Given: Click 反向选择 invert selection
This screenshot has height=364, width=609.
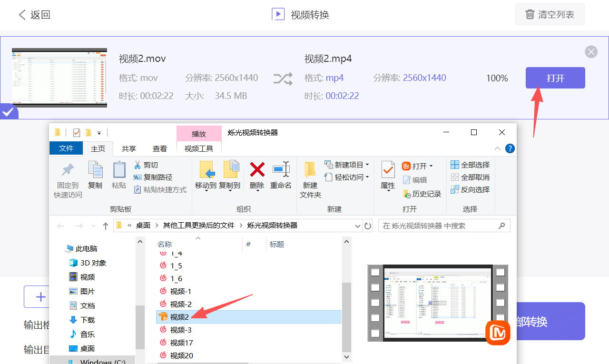Looking at the screenshot, I should pyautogui.click(x=470, y=189).
